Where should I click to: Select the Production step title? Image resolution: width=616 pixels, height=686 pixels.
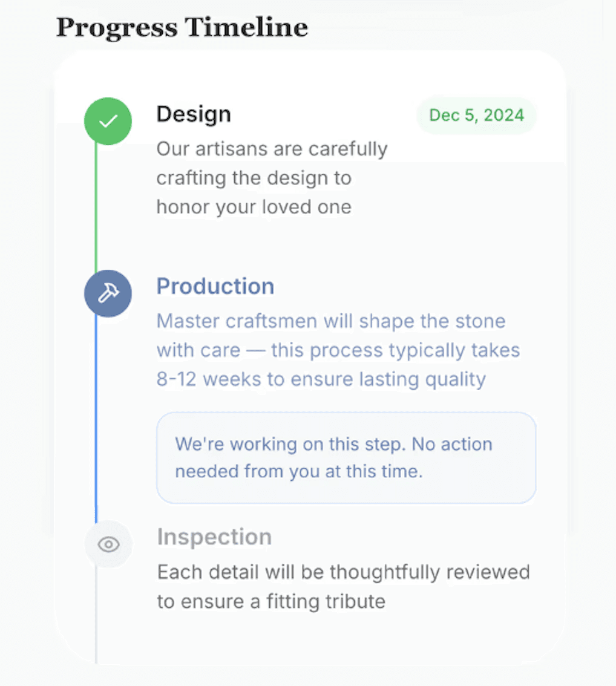pos(215,286)
